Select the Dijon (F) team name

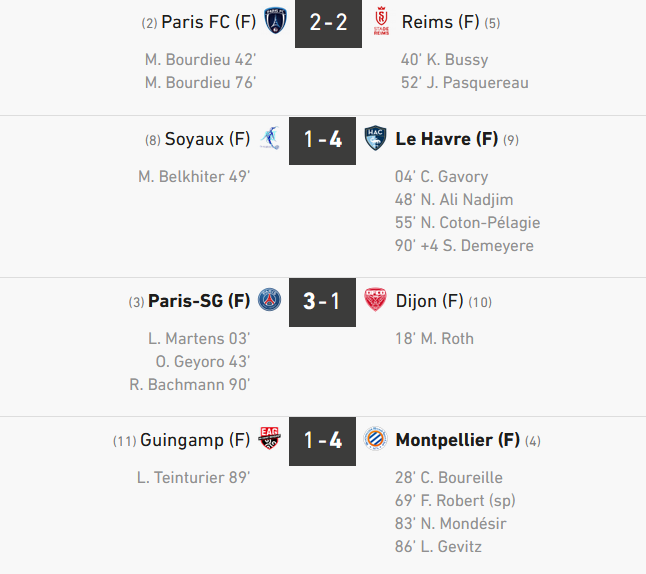click(x=429, y=301)
